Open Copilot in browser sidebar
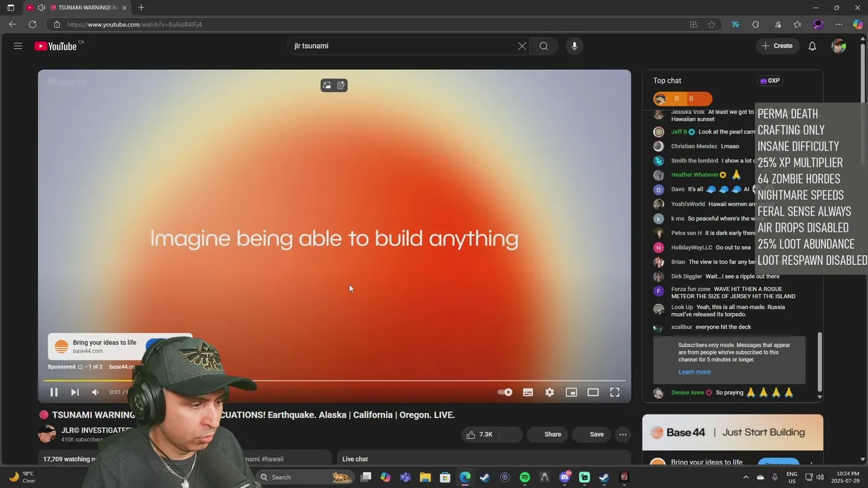868x488 pixels. (x=858, y=24)
